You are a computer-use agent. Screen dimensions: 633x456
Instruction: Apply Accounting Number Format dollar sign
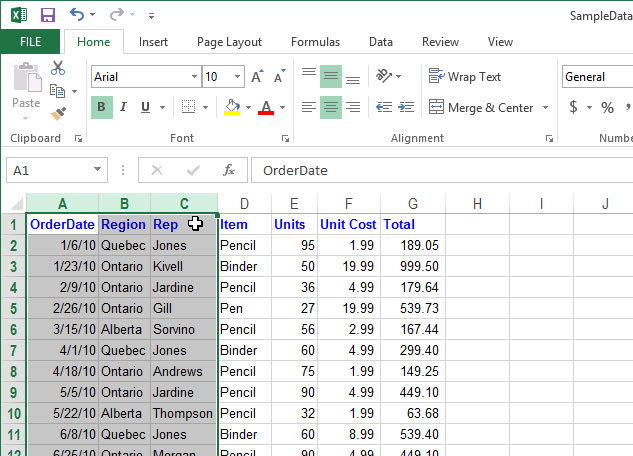point(574,107)
